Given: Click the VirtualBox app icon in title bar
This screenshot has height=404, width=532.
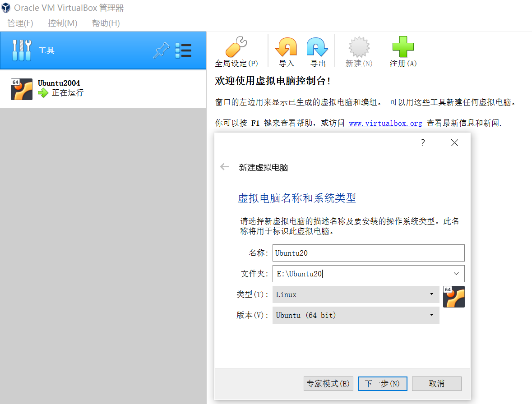Looking at the screenshot, I should tap(6, 8).
